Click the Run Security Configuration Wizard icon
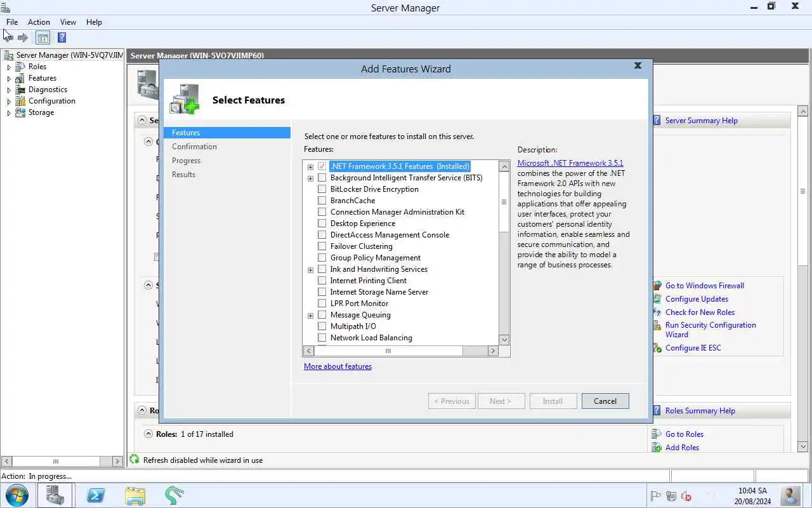This screenshot has height=508, width=812. (657, 326)
